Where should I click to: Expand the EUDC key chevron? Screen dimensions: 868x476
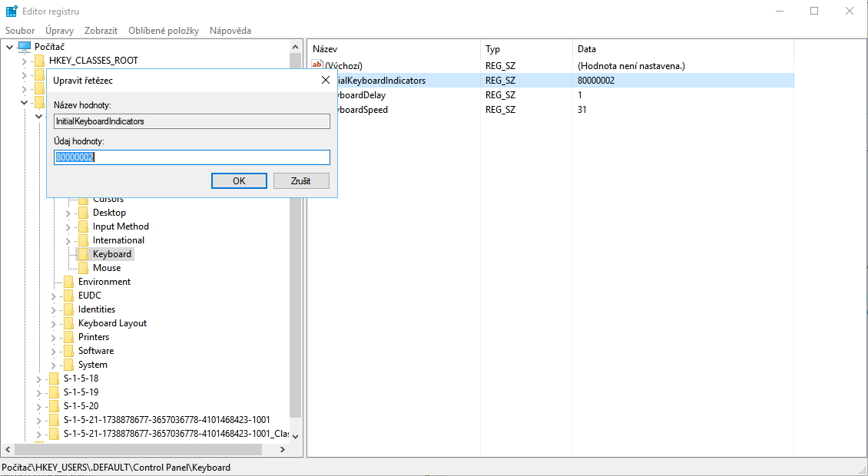[x=54, y=296]
